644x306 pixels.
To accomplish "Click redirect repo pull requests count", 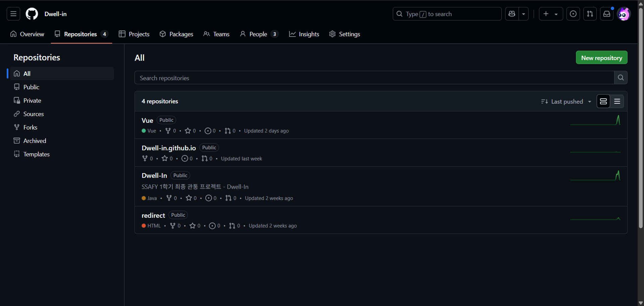I will click(235, 226).
